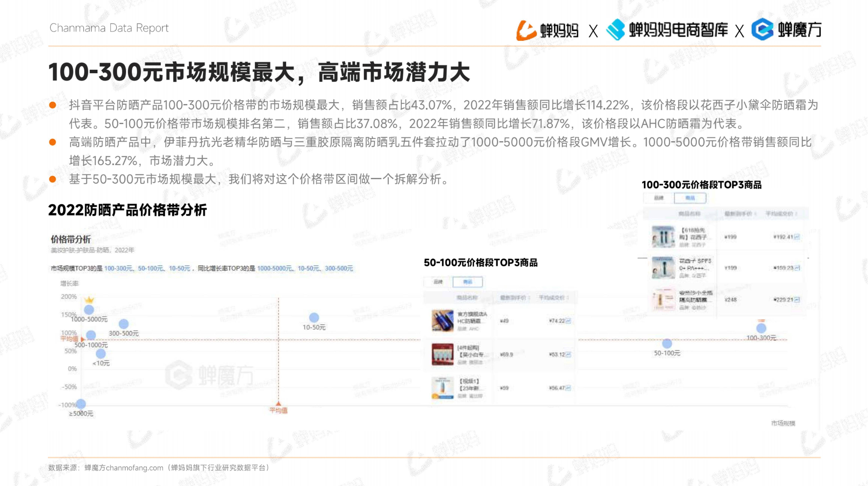The image size is (868, 486).
Task: Click the 蝉魔方 hexagon logo icon
Action: 762,30
